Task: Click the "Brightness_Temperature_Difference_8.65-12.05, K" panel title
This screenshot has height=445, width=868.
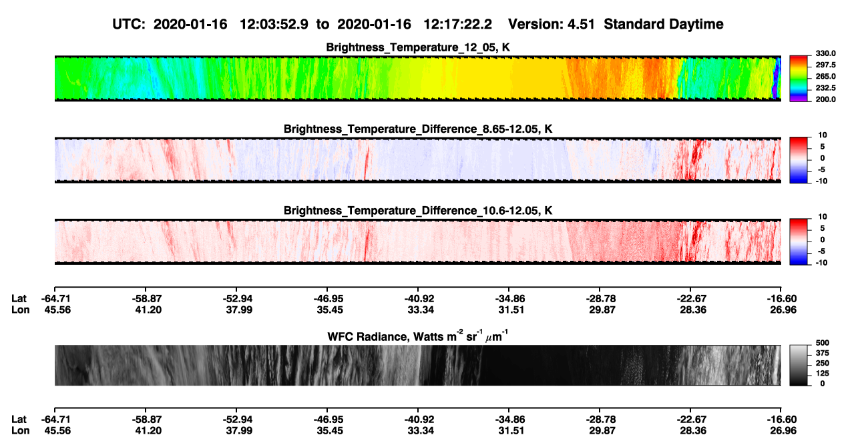Action: pyautogui.click(x=418, y=129)
